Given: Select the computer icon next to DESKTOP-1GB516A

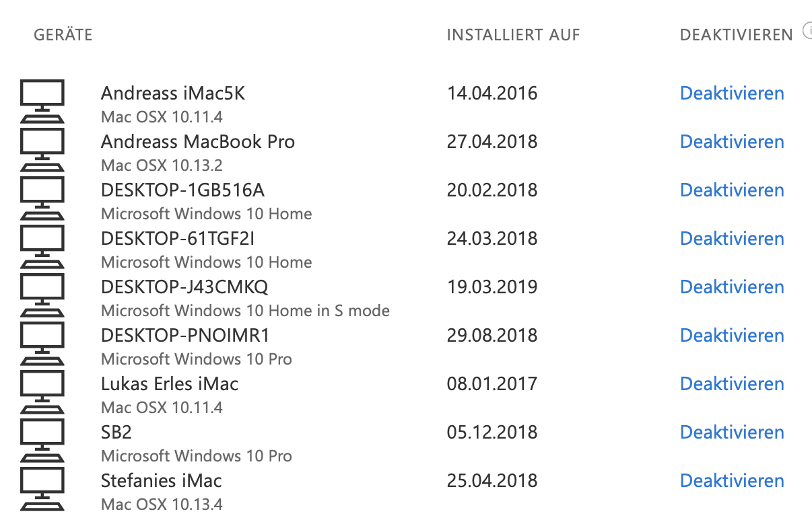Looking at the screenshot, I should 42,198.
